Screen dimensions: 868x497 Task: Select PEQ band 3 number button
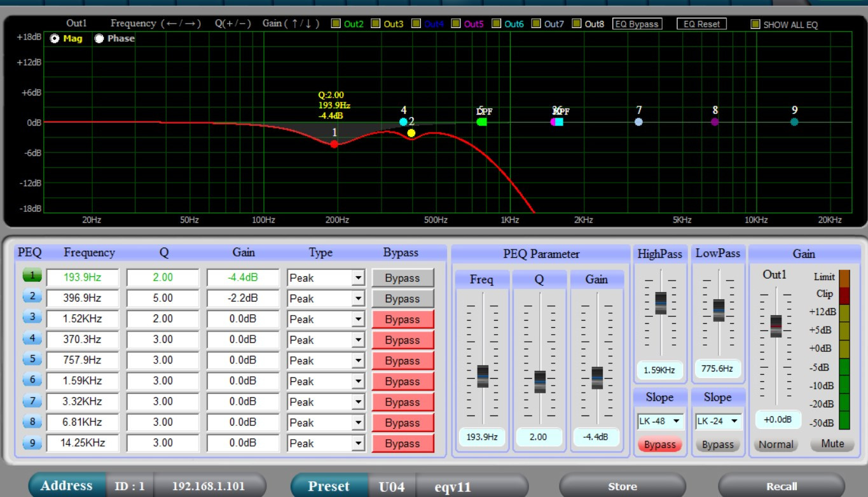[x=32, y=318]
